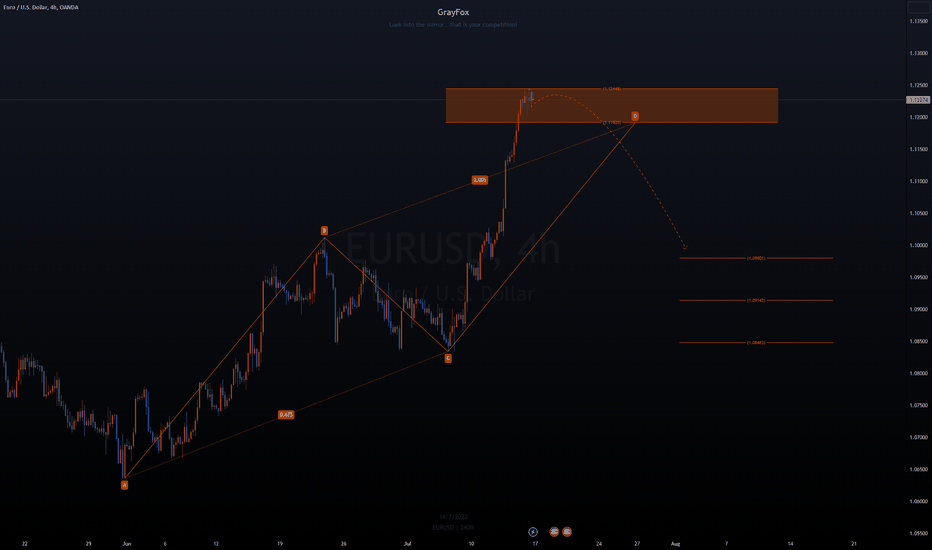
Task: Select the 1.08483 target level label
Action: click(756, 342)
